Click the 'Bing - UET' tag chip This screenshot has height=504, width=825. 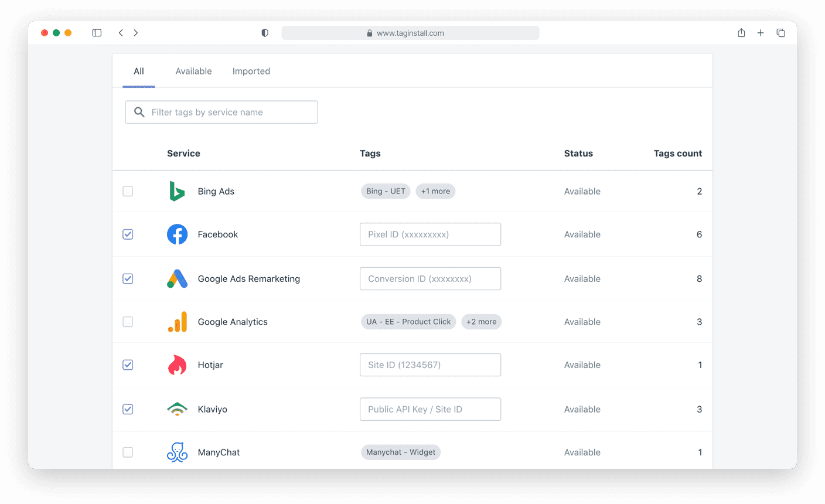[x=386, y=191]
